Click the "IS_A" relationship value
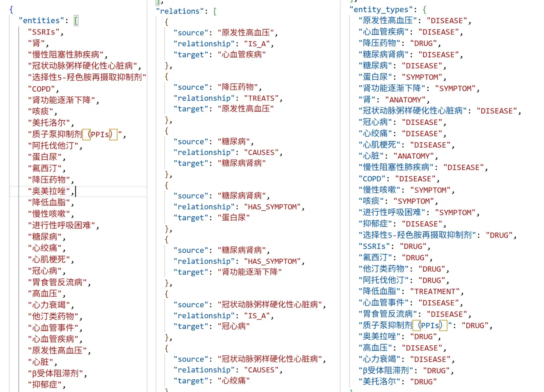Screen dimensions: 544x392 257,44
